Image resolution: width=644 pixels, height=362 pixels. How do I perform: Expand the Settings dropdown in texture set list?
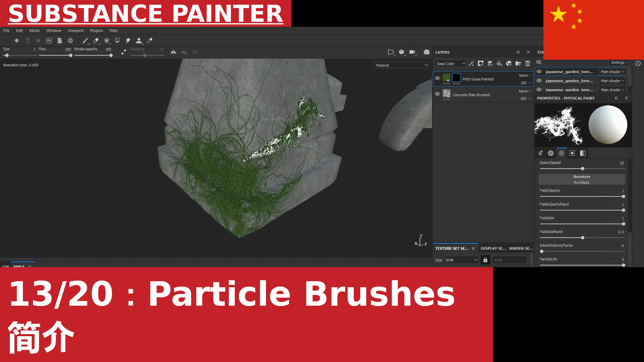pos(620,62)
